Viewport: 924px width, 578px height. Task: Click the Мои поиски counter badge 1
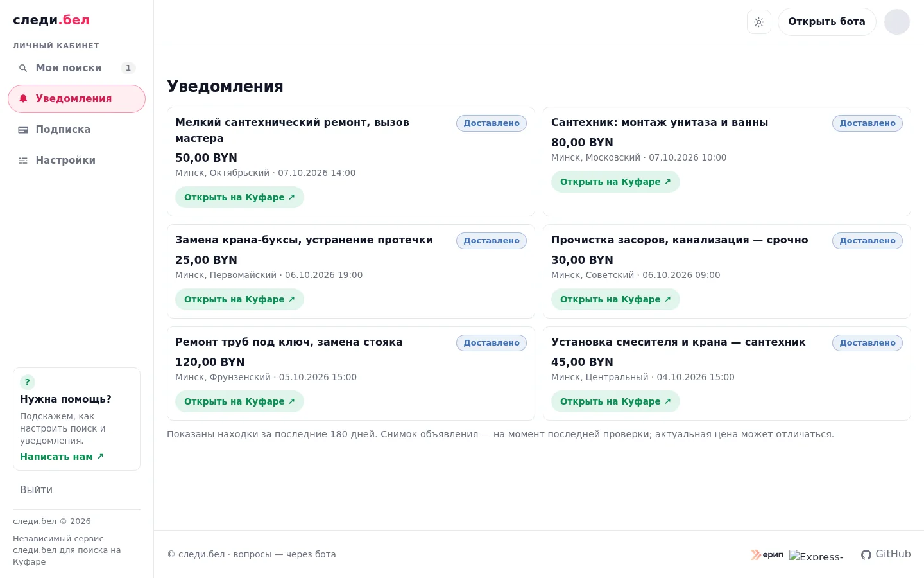[x=128, y=68]
